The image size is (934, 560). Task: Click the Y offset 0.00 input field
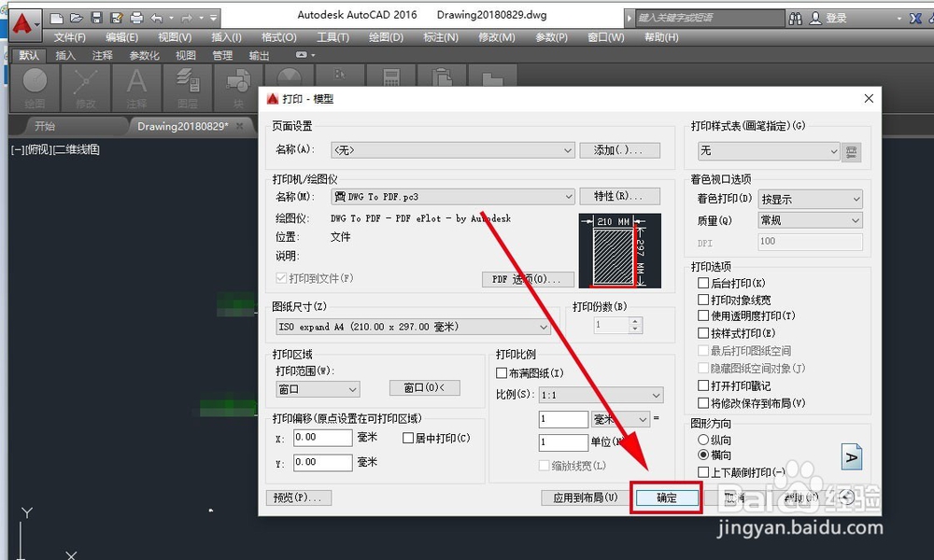[323, 462]
